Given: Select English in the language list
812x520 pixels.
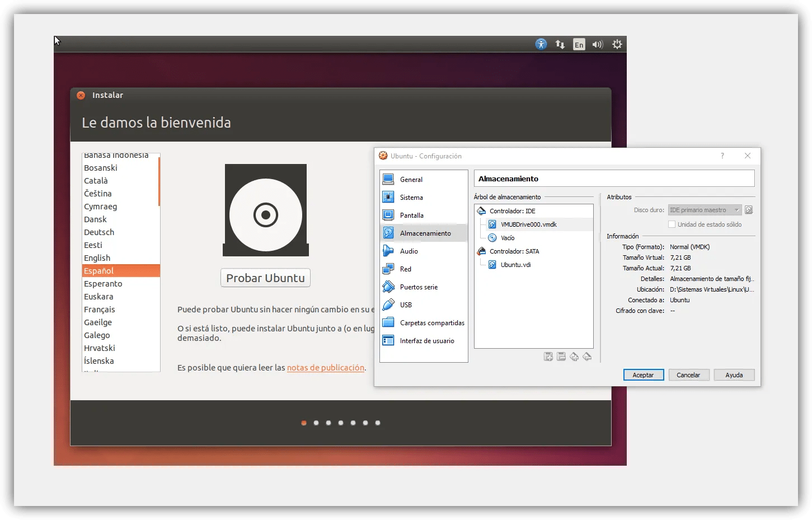Looking at the screenshot, I should point(97,257).
